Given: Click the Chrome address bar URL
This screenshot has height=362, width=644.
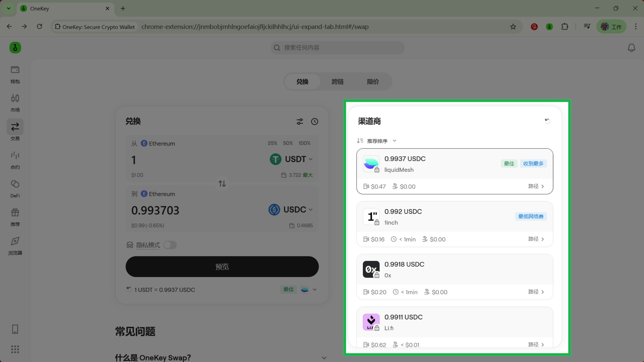Looking at the screenshot, I should pyautogui.click(x=255, y=27).
